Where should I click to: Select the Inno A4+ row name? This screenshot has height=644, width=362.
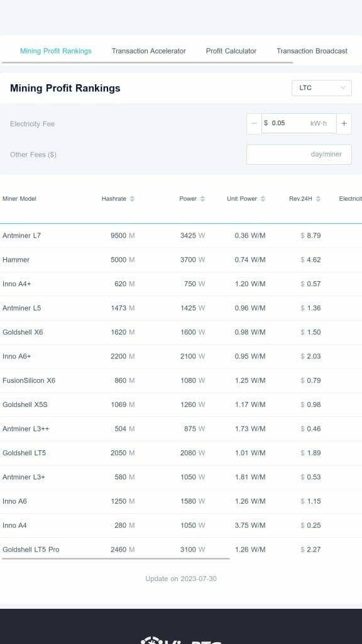point(17,284)
